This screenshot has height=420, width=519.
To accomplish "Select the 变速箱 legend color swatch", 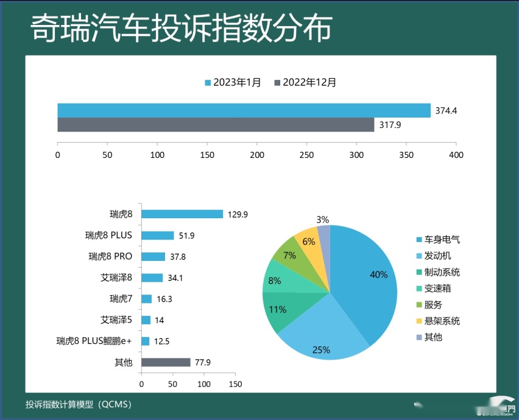I will click(x=419, y=288).
